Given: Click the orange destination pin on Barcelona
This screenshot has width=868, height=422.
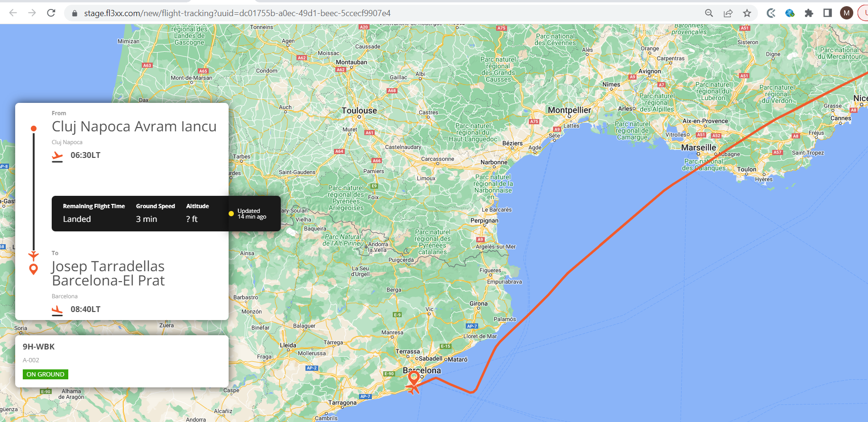Looking at the screenshot, I should pos(414,378).
